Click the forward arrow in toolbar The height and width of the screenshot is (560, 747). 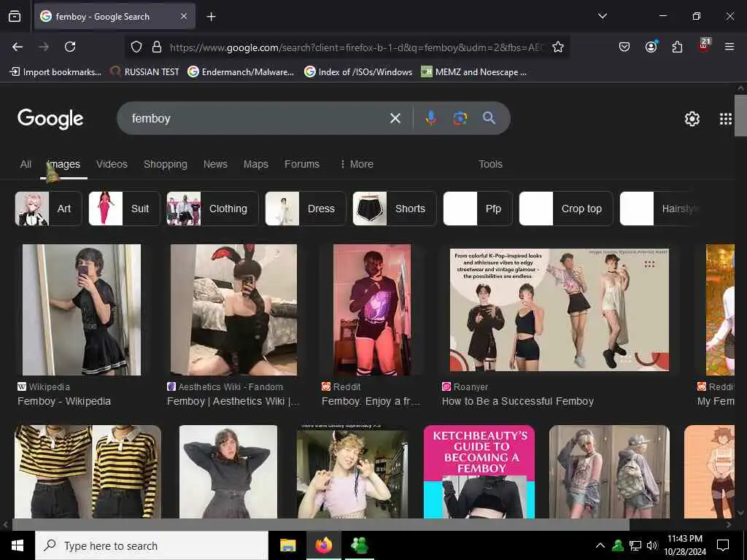pyautogui.click(x=44, y=47)
